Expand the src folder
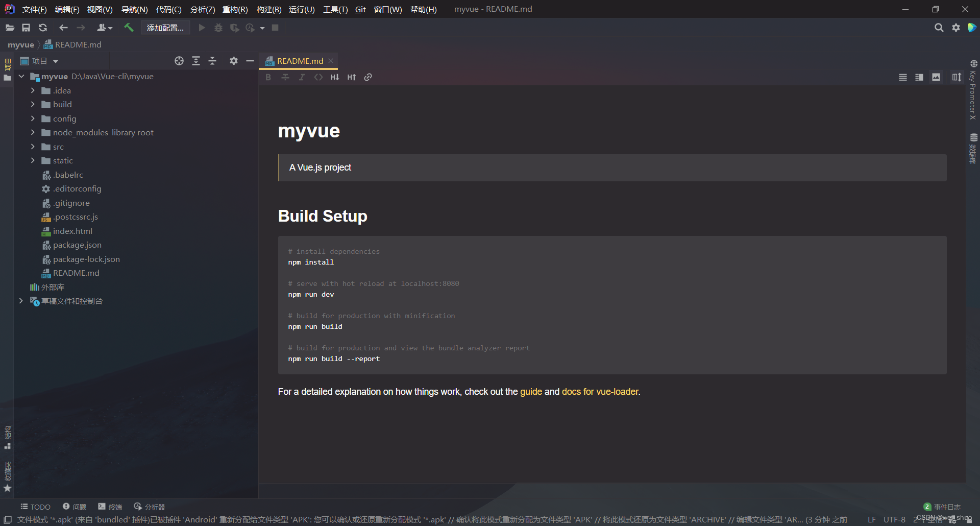 click(33, 147)
